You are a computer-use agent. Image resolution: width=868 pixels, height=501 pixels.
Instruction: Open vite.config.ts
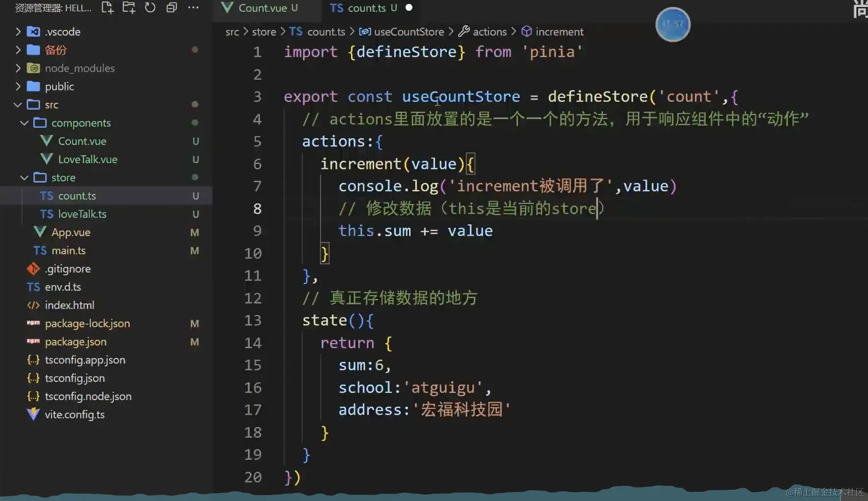74,414
